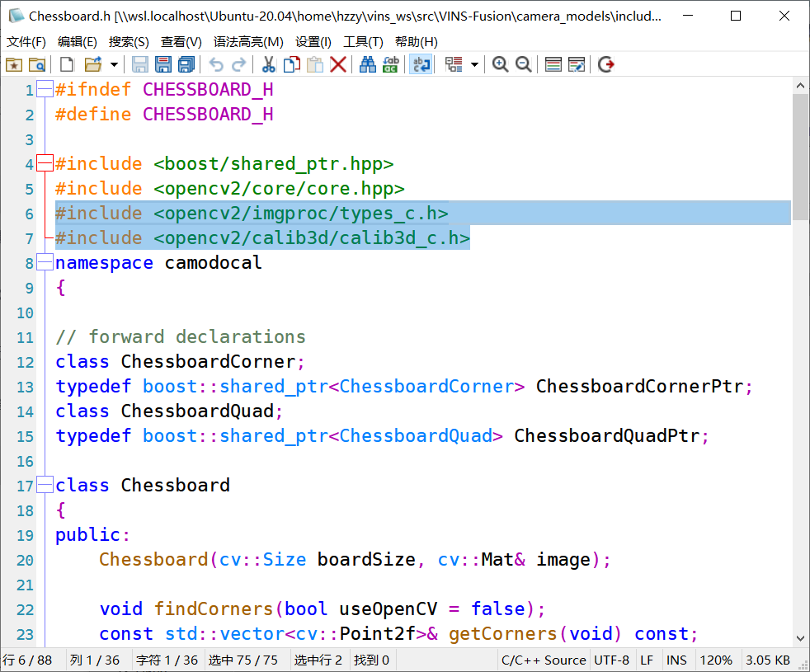Open the 编辑(E) menu
Viewport: 810px width, 672px height.
pos(77,42)
